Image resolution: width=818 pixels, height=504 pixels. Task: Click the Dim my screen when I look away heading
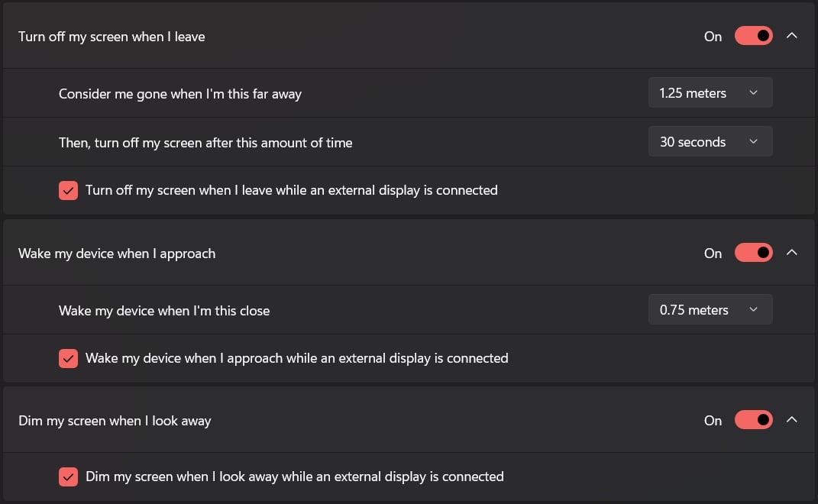(115, 421)
